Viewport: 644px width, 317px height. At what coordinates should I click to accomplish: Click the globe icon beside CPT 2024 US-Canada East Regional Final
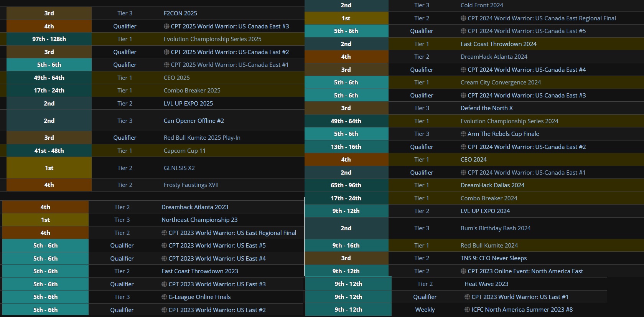point(463,18)
